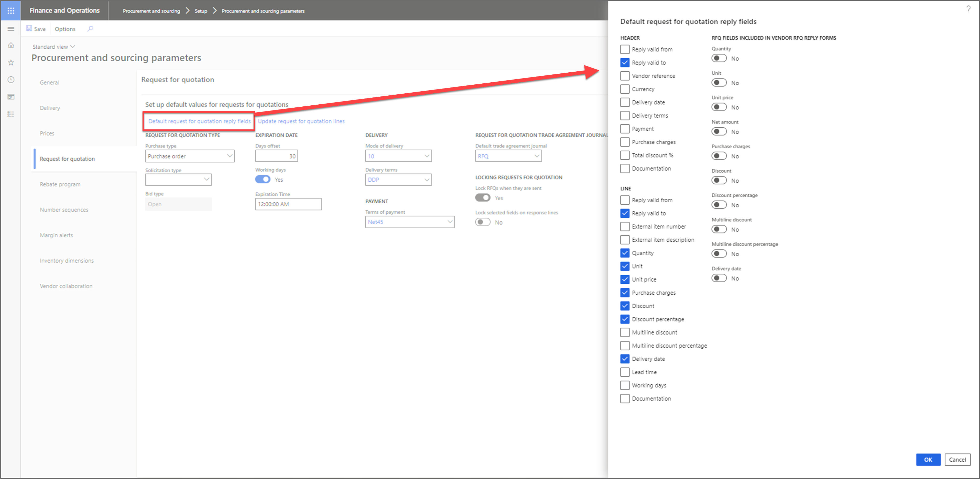The image size is (980, 479).
Task: Toggle Working days switch in Expiration date
Action: (x=263, y=180)
